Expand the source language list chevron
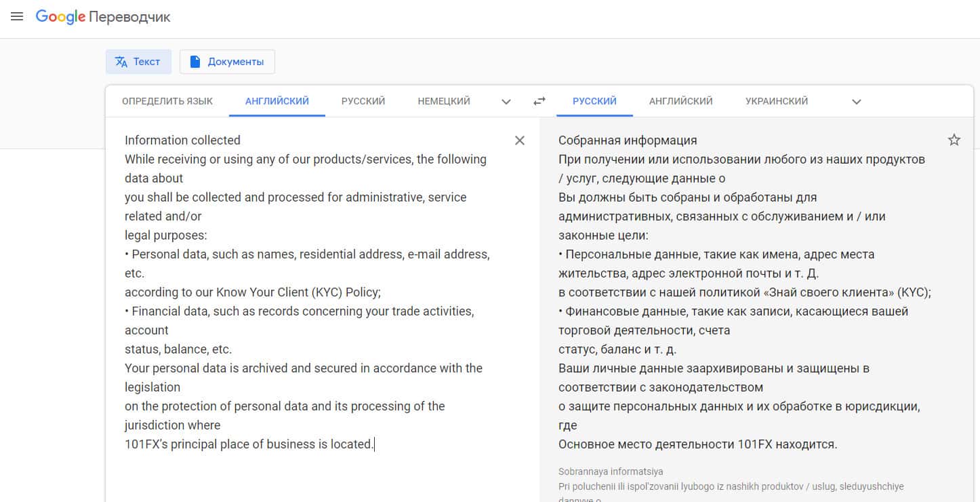Viewport: 980px width, 502px height. click(x=506, y=102)
